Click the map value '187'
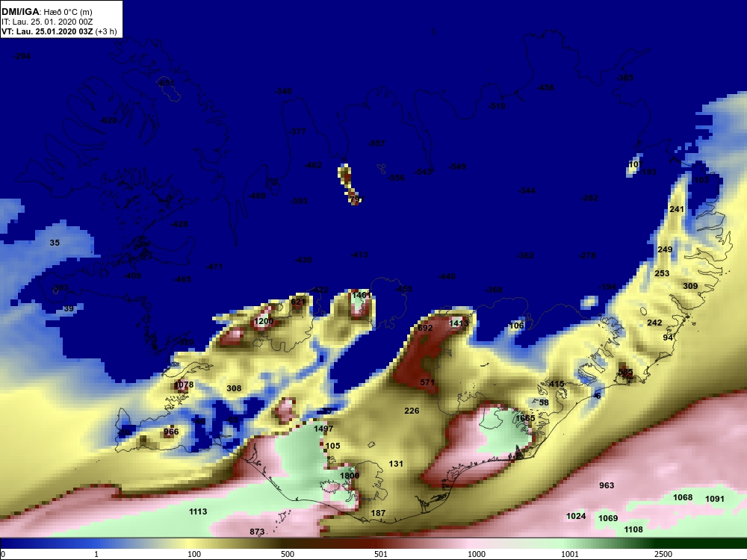This screenshot has height=560, width=747. 378,513
